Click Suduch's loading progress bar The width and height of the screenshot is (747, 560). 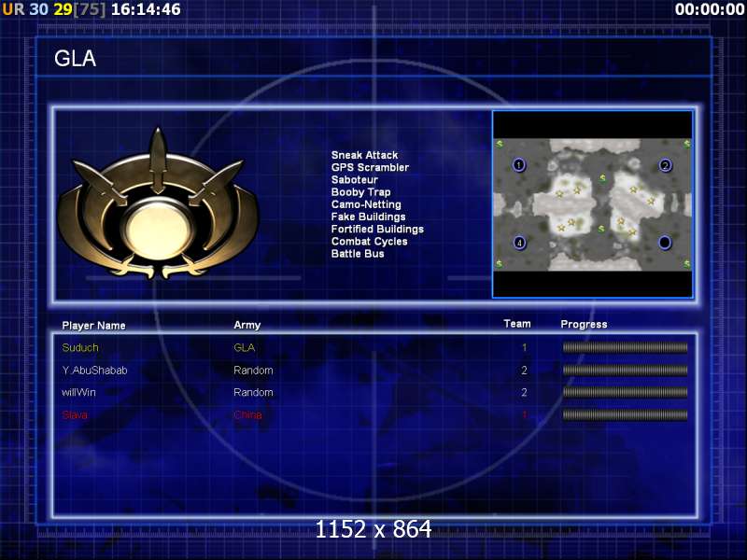click(625, 347)
